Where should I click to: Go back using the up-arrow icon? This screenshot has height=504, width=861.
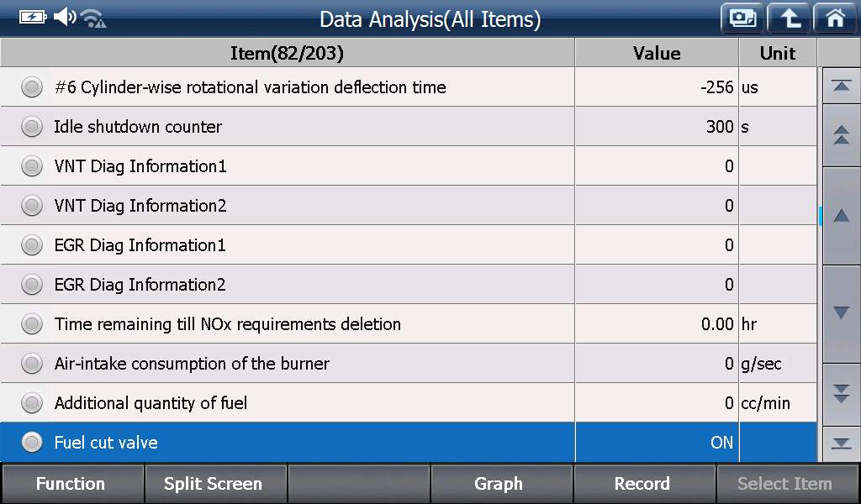[x=789, y=18]
